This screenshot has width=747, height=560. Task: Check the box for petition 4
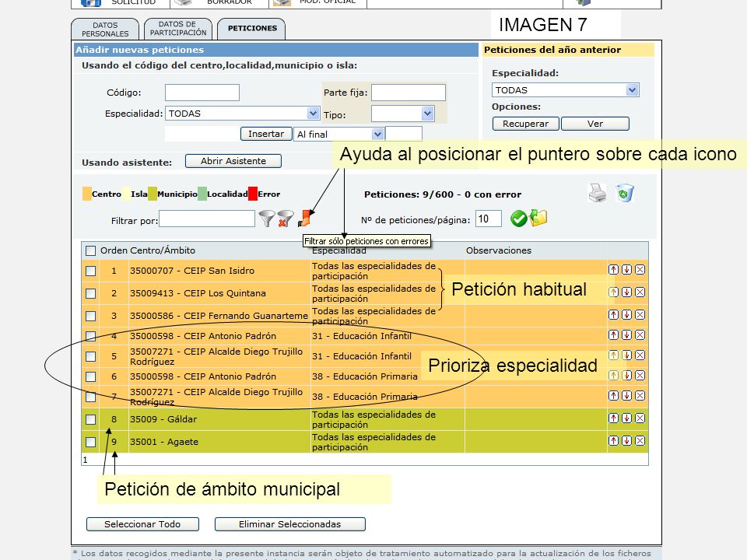(x=90, y=336)
